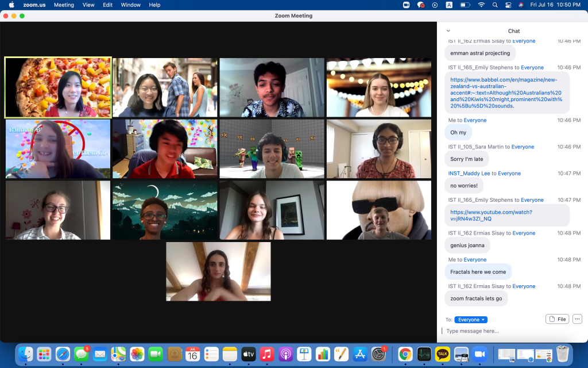Open Spotlight search magnifier icon
588x368 pixels.
pos(494,5)
